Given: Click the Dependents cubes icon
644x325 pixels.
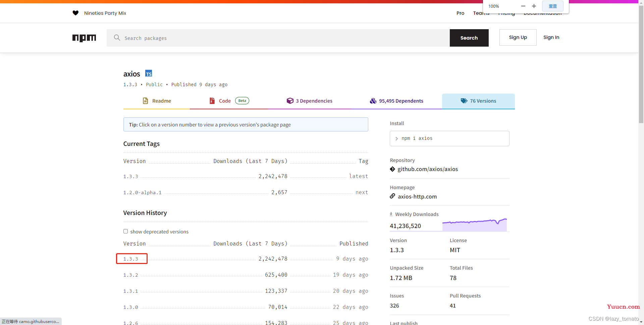Looking at the screenshot, I should coord(373,101).
